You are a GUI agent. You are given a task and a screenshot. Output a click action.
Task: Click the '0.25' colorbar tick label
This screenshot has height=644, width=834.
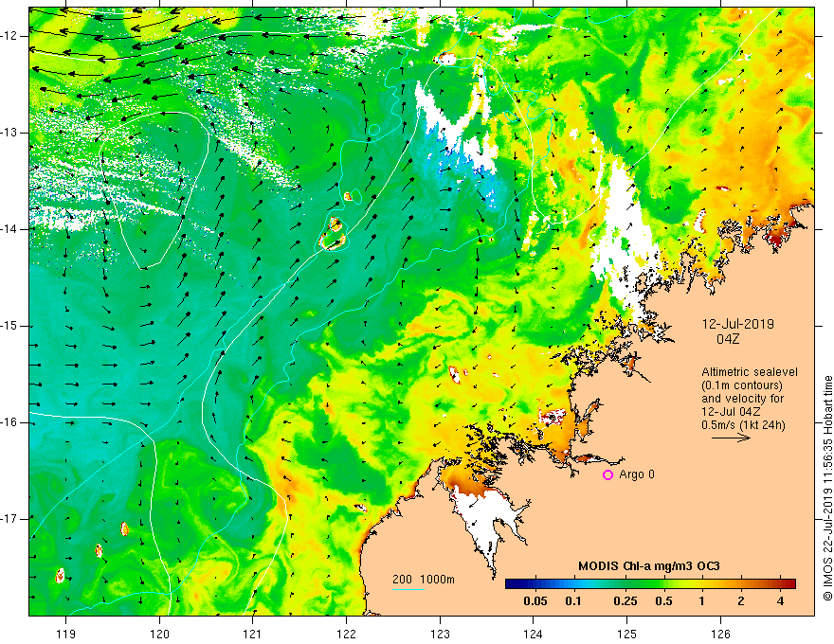[625, 601]
